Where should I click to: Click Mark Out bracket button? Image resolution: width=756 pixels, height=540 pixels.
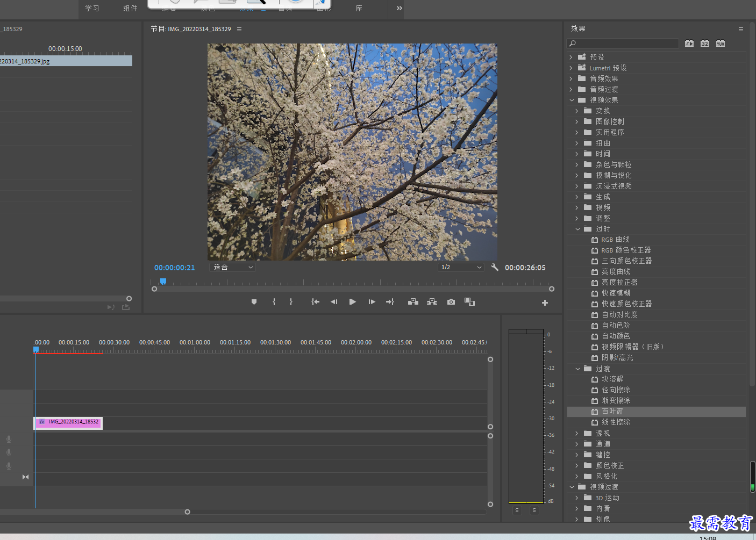point(291,302)
